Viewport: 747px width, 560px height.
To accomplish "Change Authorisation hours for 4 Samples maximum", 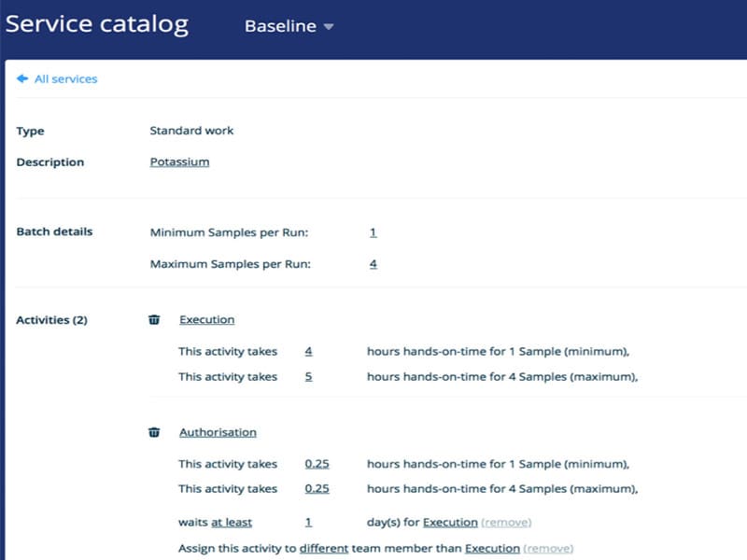I will 317,489.
